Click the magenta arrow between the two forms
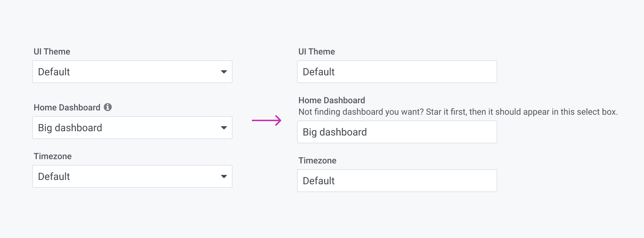This screenshot has height=238, width=644. pyautogui.click(x=267, y=120)
